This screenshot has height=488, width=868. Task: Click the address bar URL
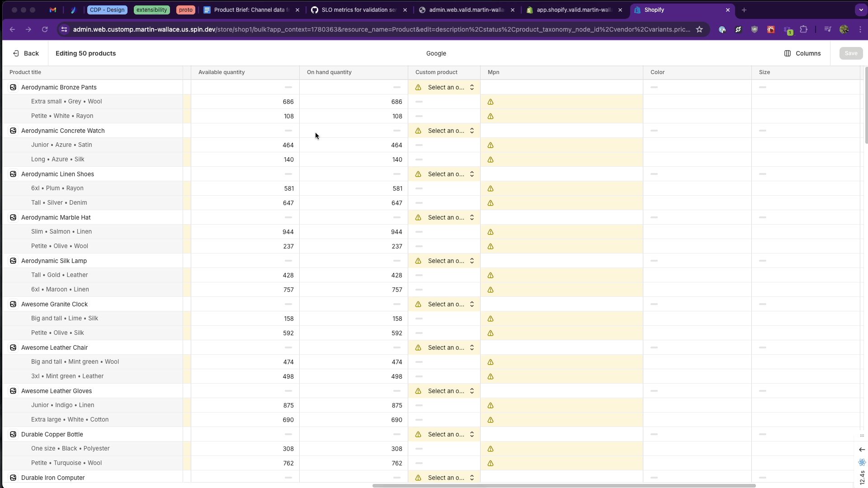(381, 29)
